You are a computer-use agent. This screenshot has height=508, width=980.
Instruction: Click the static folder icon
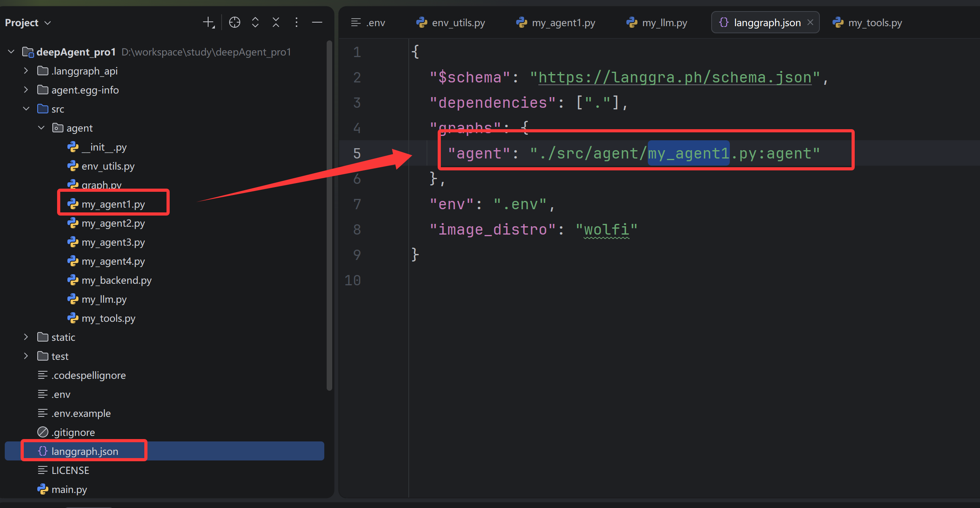[42, 337]
